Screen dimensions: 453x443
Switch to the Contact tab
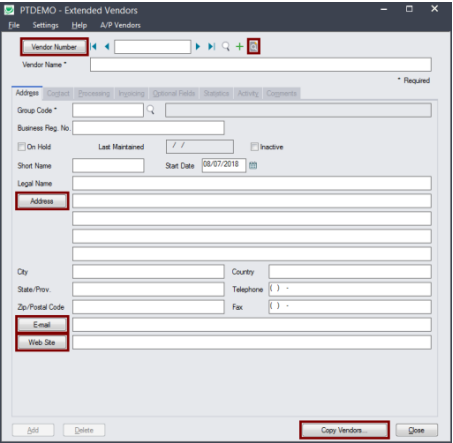pos(58,93)
